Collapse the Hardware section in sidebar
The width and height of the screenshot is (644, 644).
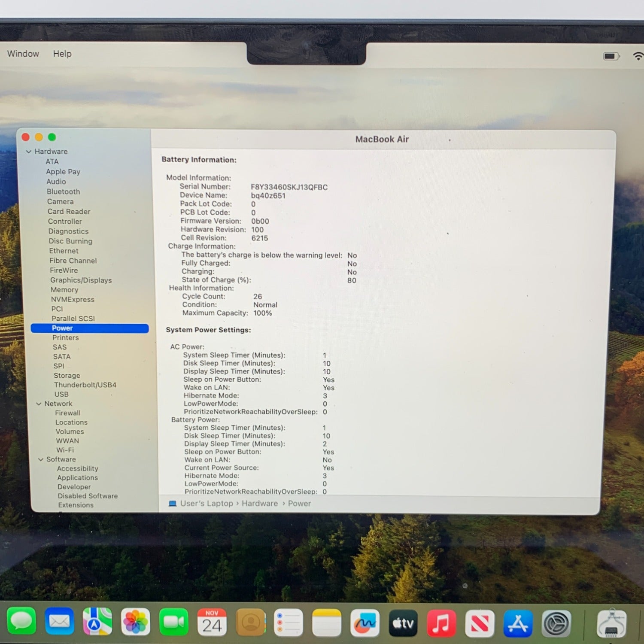pos(29,152)
